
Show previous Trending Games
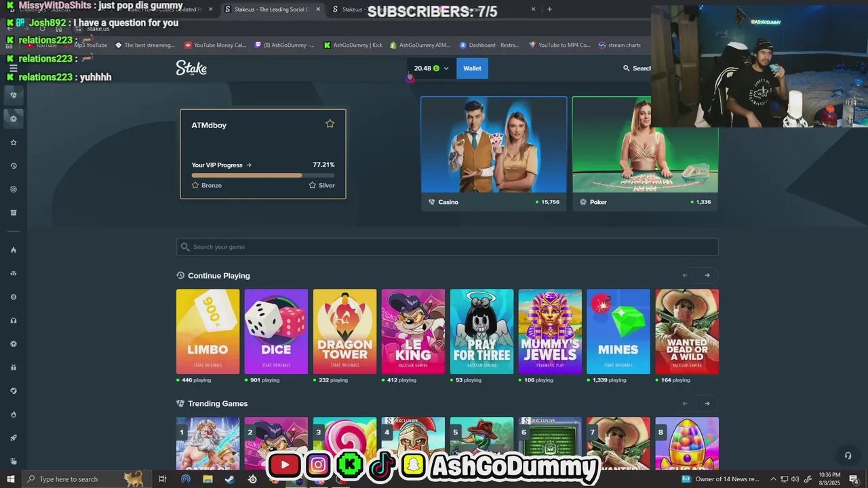(x=685, y=403)
